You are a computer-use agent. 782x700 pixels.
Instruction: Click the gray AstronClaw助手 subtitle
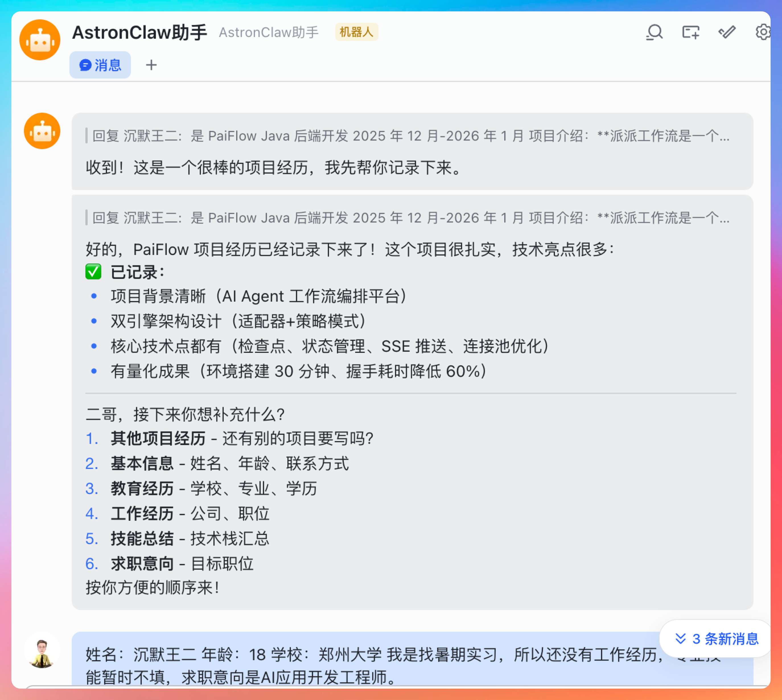(x=268, y=32)
